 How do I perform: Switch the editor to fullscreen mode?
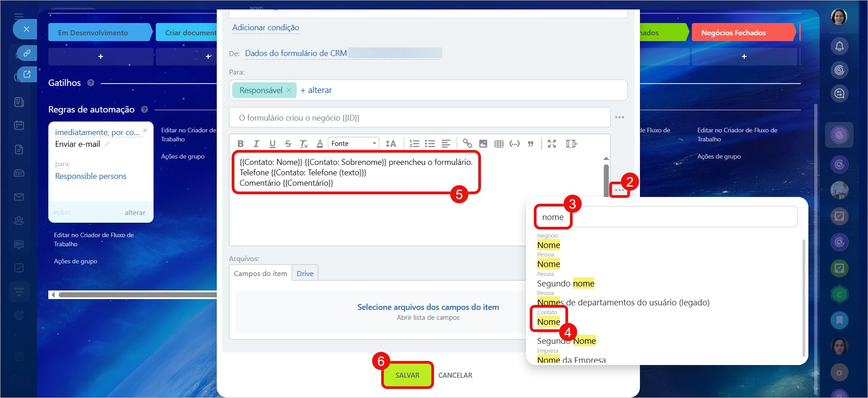(x=551, y=144)
